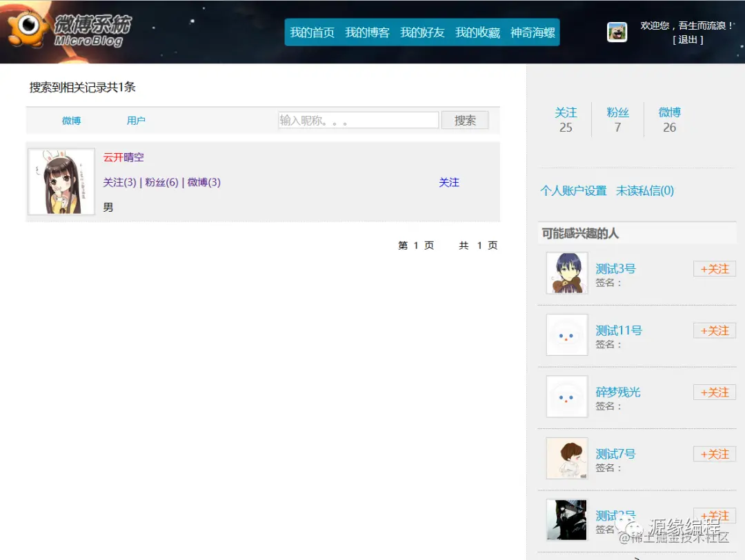Open 我的首页 in the navigation bar
The width and height of the screenshot is (745, 560).
[312, 32]
